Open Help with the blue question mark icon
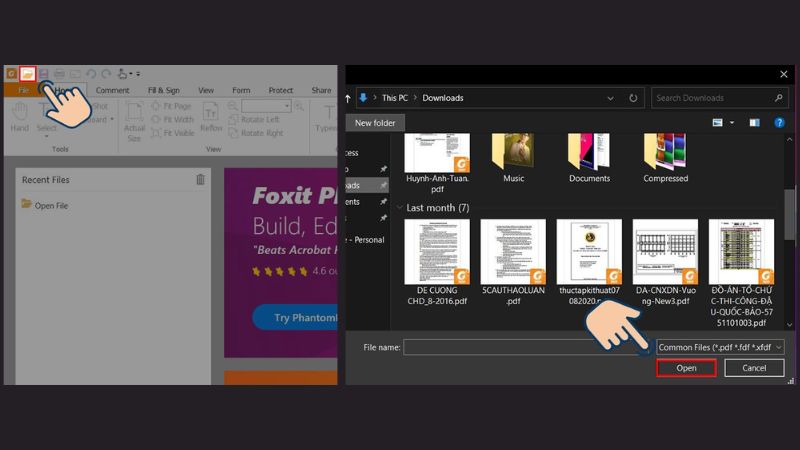 779,123
